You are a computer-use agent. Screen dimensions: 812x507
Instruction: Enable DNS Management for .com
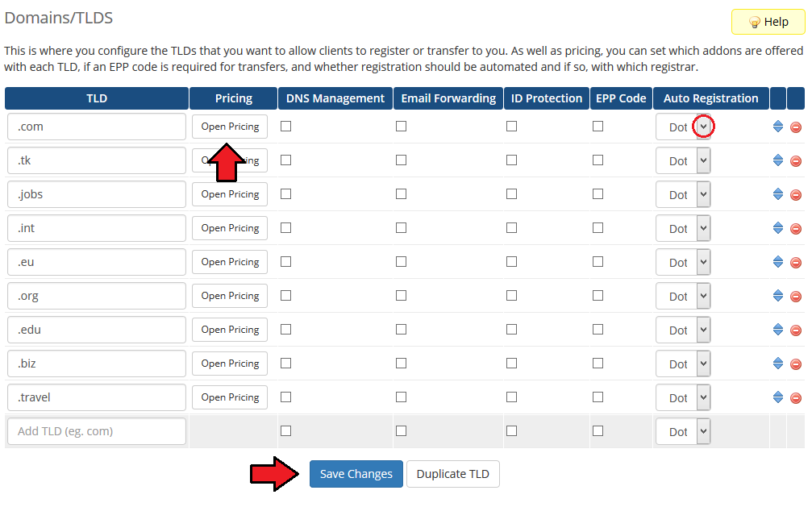(x=285, y=127)
